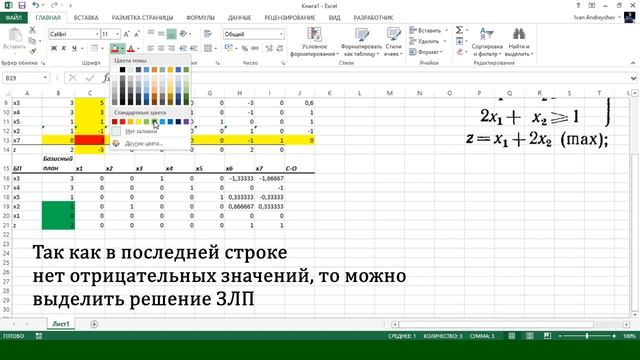Increase font size with the larger A icon
The width and height of the screenshot is (640, 360).
(x=127, y=34)
